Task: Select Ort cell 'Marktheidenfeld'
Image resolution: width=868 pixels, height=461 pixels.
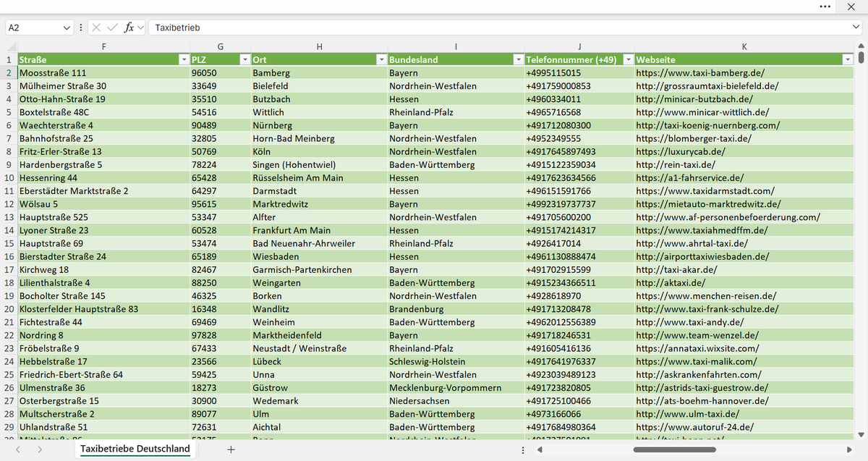Action: click(319, 335)
